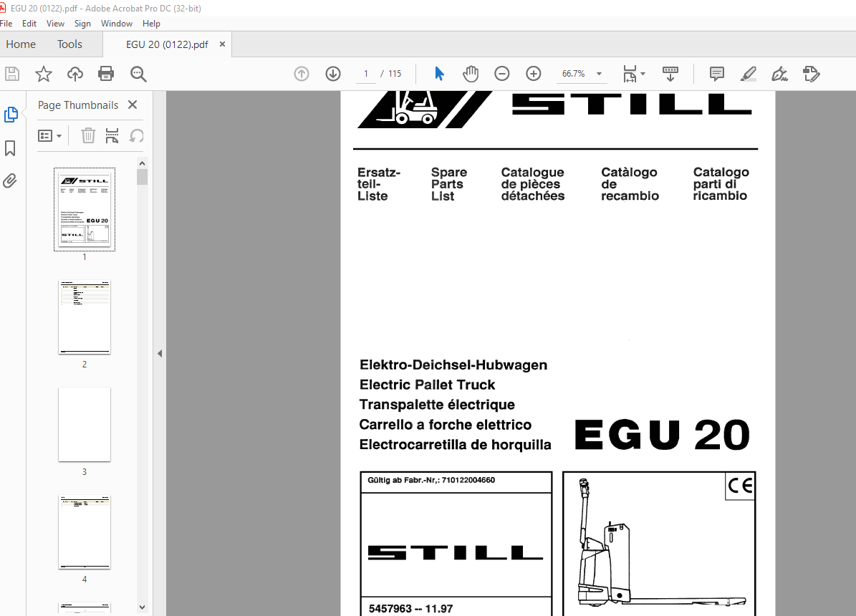Image resolution: width=856 pixels, height=616 pixels.
Task: Click 'Spare Parts List' heading text
Action: point(448,184)
